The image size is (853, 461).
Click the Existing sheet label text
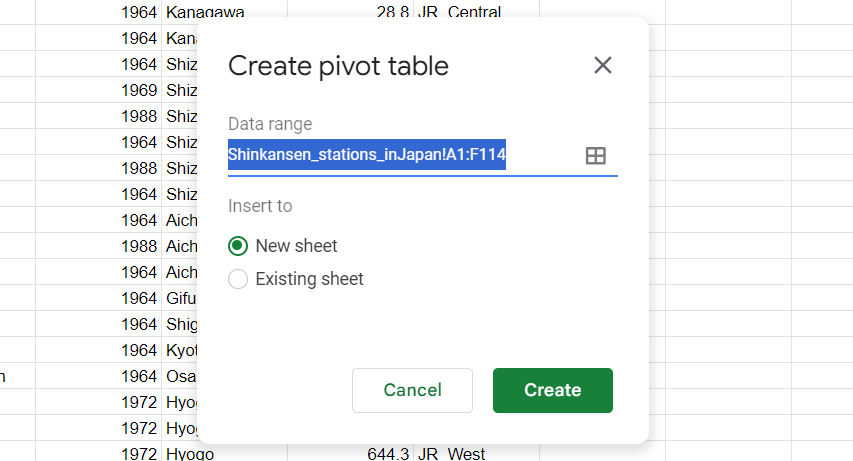(309, 279)
